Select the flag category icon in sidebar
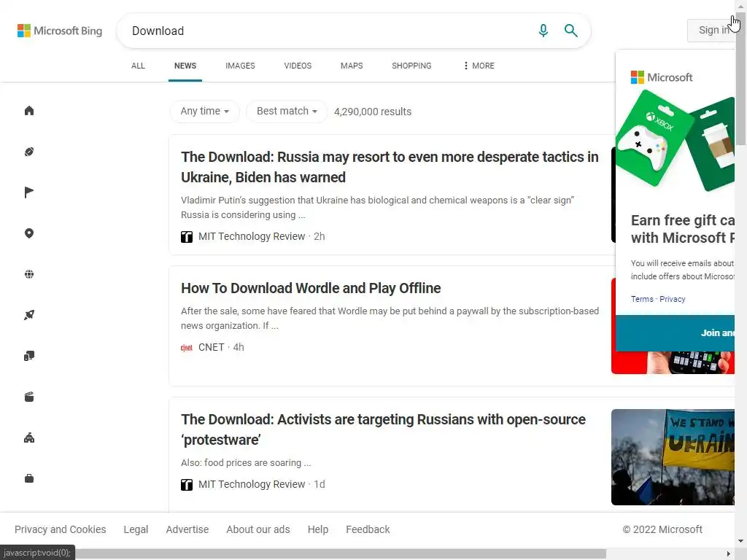Viewport: 747px width, 560px height. point(29,192)
